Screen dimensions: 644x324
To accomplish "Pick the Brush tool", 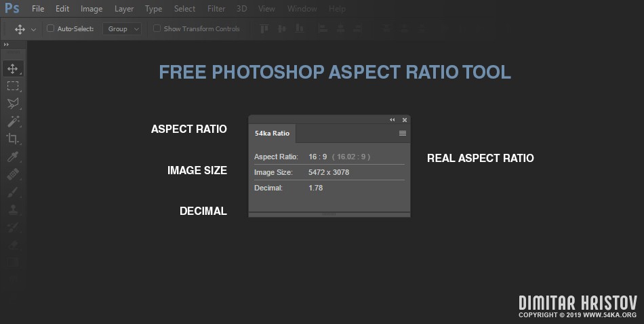I will [13, 192].
